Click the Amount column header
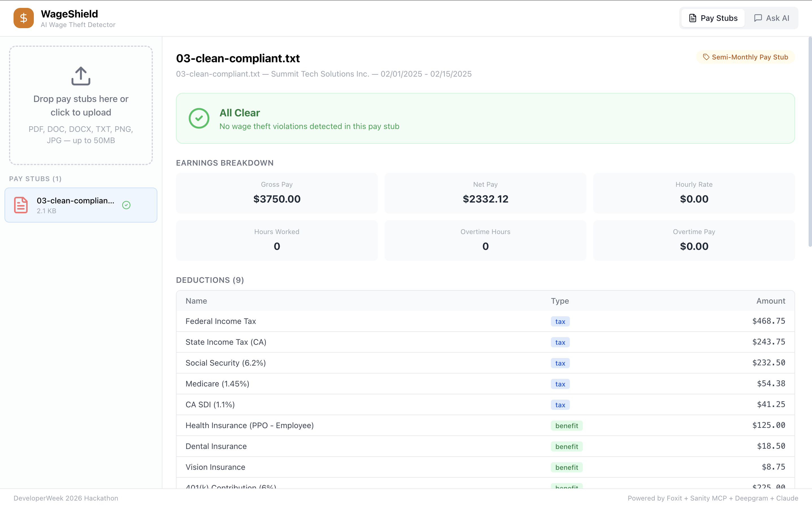Image resolution: width=812 pixels, height=507 pixels. 770,301
